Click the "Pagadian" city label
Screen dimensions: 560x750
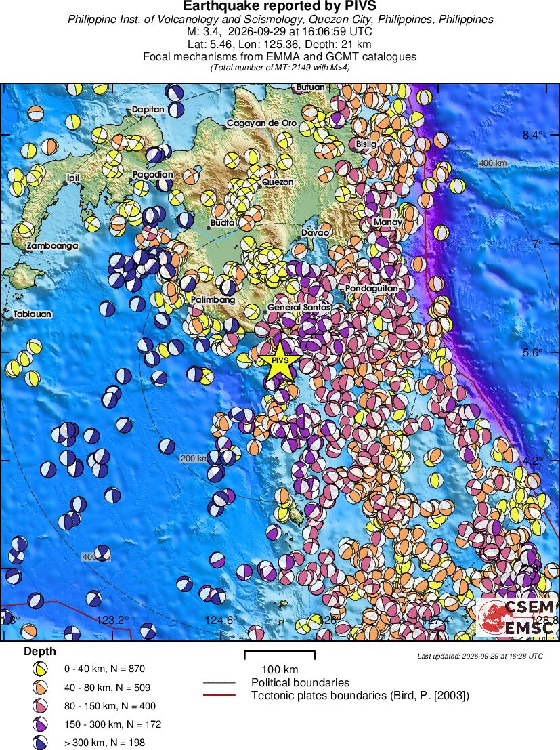tap(152, 175)
